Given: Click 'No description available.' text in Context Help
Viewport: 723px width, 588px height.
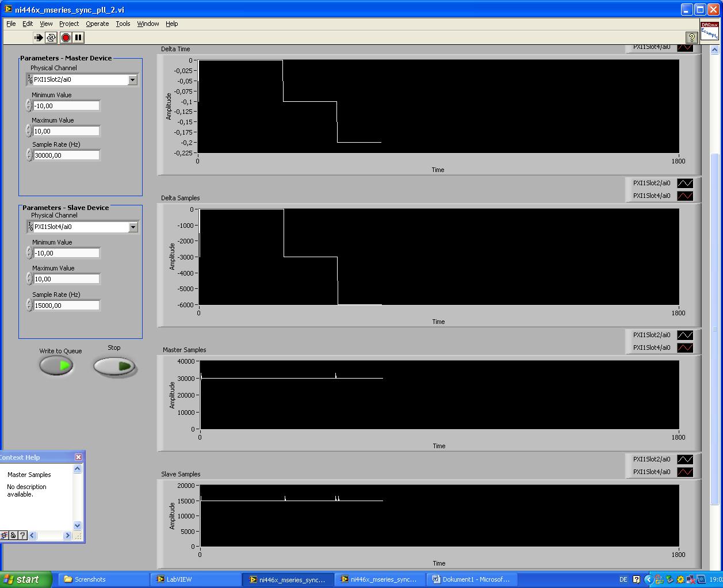Looking at the screenshot, I should (x=26, y=490).
